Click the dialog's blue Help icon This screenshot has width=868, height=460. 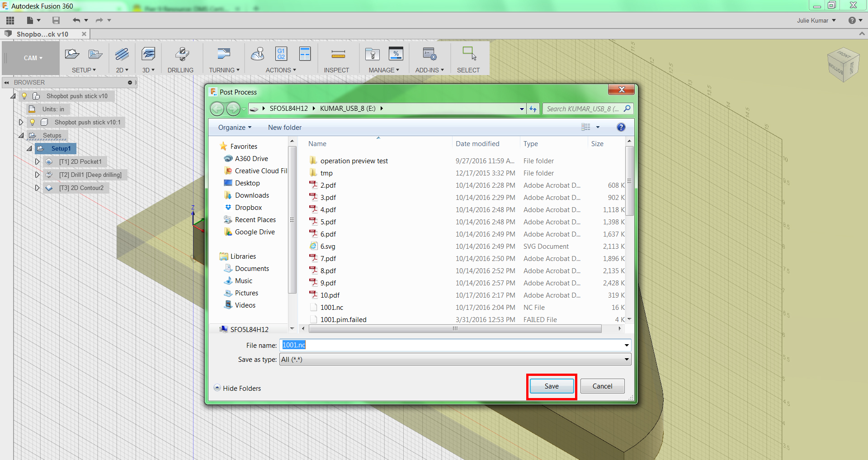(621, 128)
